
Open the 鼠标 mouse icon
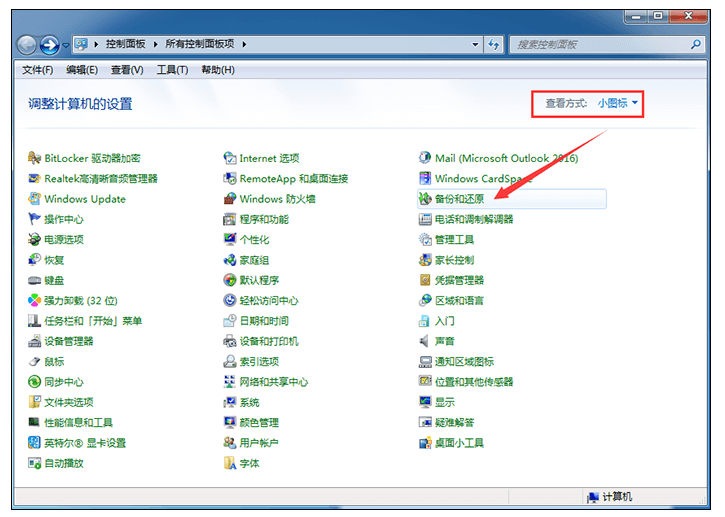tap(34, 362)
